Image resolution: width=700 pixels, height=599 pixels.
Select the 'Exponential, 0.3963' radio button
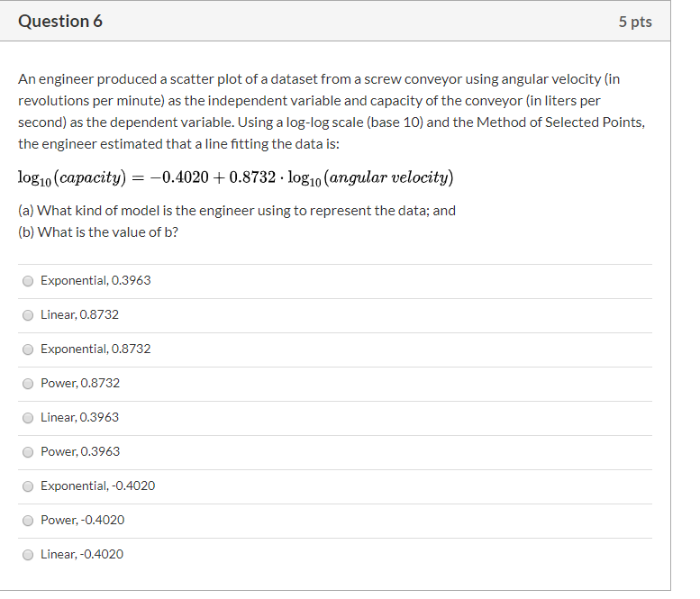coord(28,281)
